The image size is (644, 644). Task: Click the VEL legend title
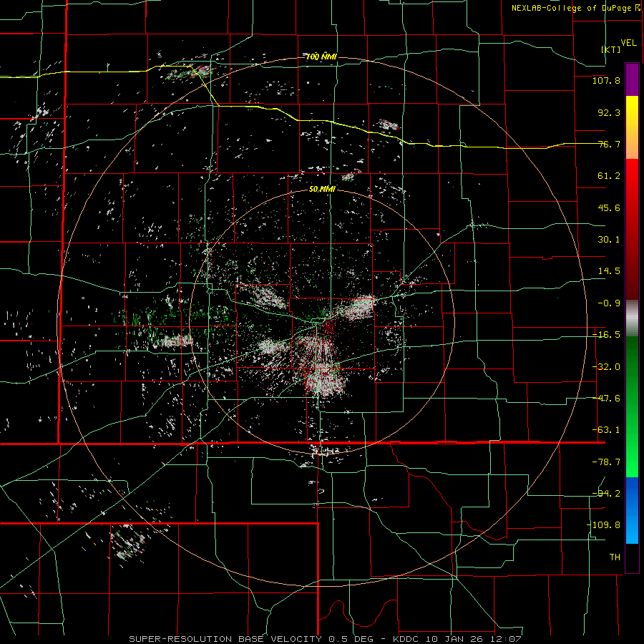click(628, 43)
